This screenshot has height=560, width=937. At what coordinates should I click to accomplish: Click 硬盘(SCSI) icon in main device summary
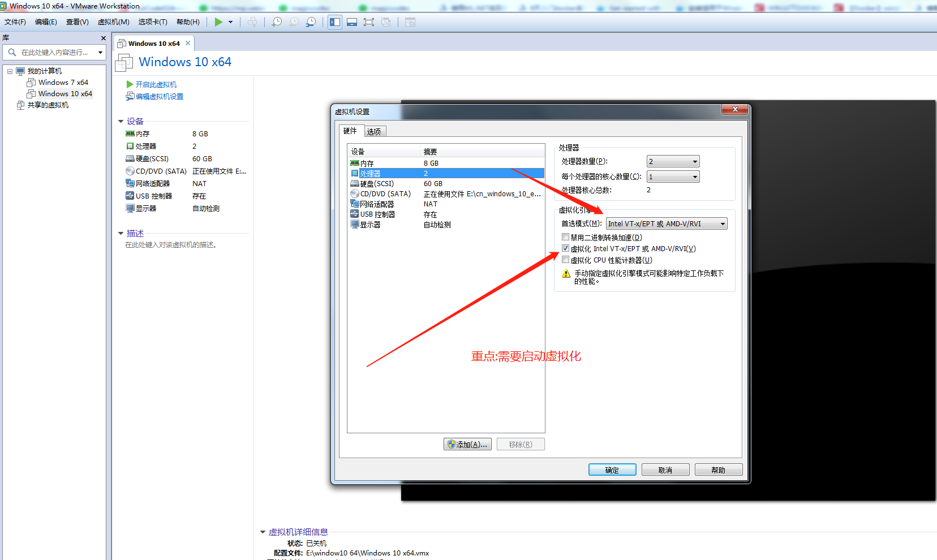130,159
